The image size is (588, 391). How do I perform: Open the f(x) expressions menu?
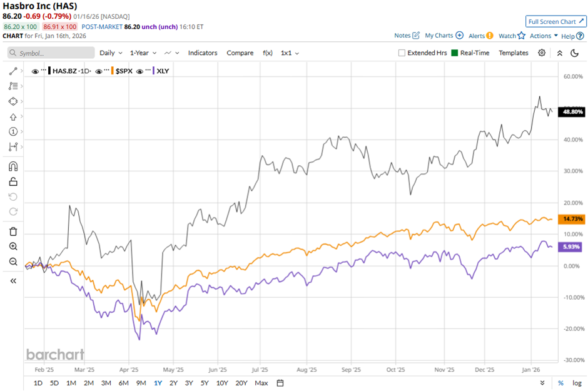(267, 53)
